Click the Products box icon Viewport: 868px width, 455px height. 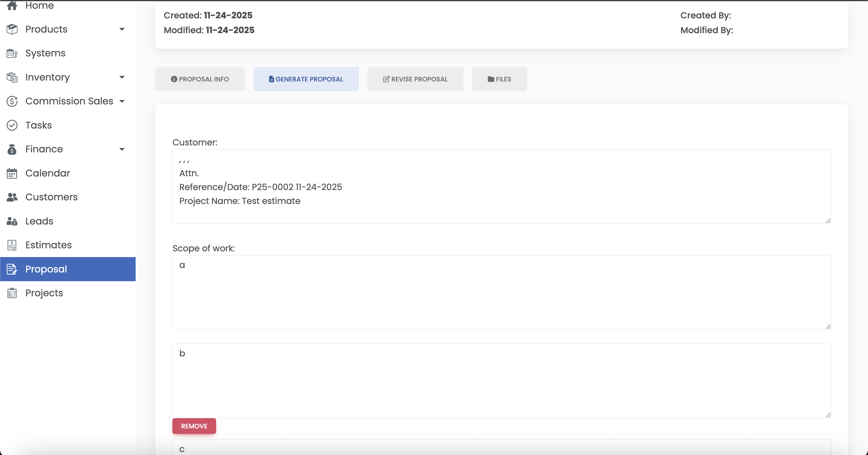[12, 29]
